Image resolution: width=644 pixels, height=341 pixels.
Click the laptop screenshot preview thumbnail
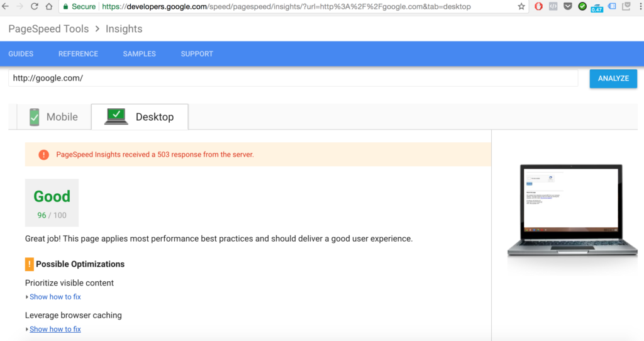click(564, 211)
